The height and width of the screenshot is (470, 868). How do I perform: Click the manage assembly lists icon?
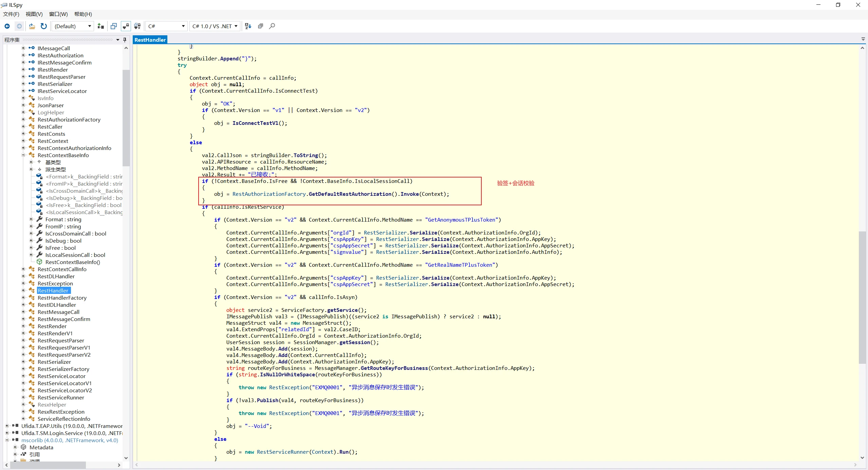(101, 26)
